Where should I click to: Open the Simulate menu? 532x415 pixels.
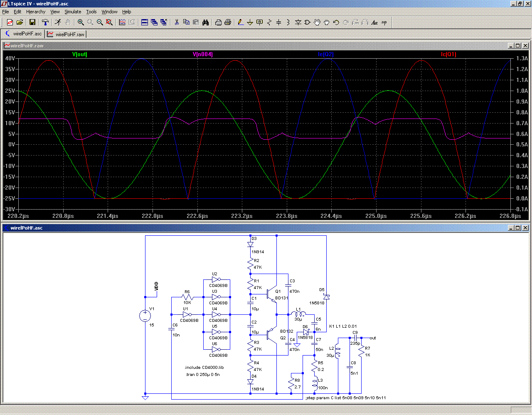tap(73, 12)
